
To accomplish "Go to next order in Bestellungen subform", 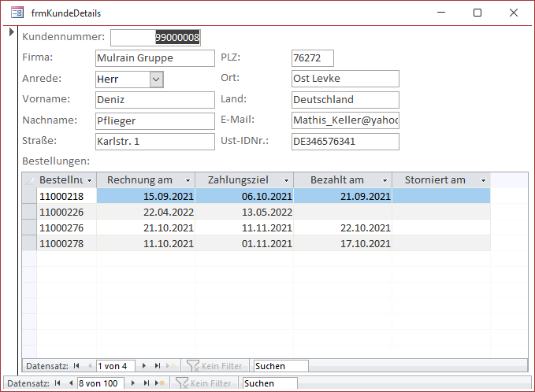I will click(x=146, y=366).
